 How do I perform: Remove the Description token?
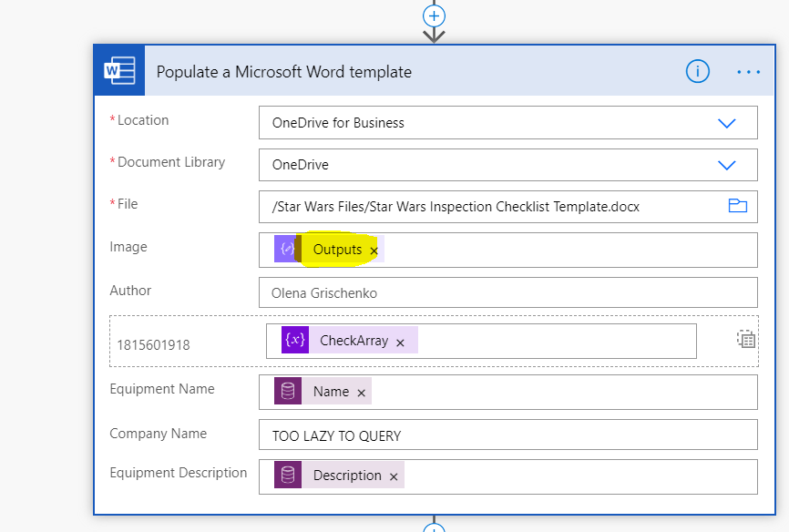click(x=394, y=476)
